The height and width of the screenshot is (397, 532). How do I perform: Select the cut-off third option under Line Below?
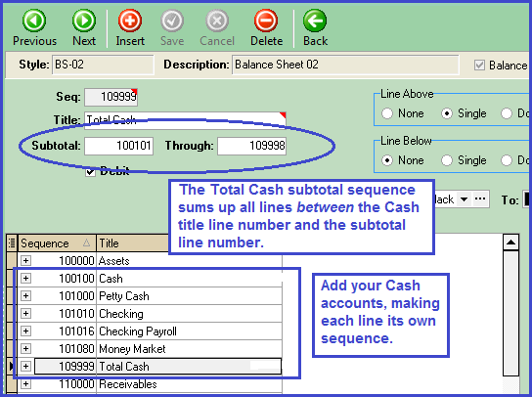507,160
